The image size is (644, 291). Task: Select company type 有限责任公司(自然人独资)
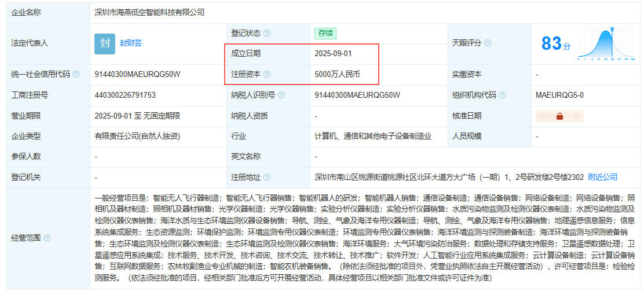(137, 137)
